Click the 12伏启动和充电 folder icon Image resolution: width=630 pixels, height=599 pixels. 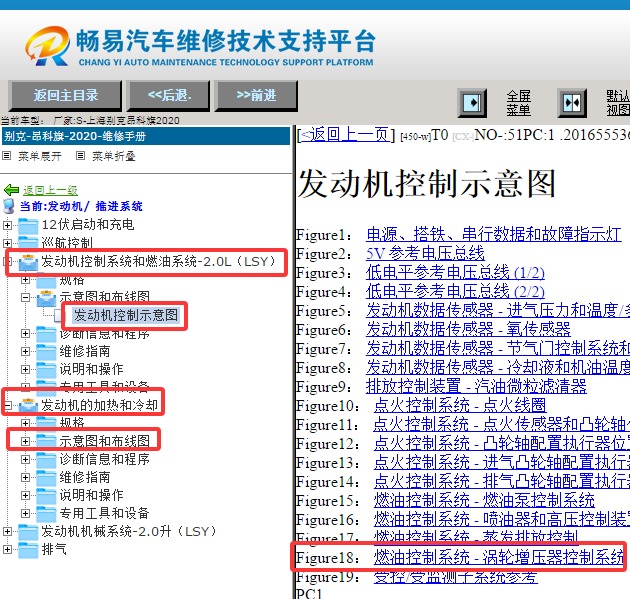click(x=28, y=225)
